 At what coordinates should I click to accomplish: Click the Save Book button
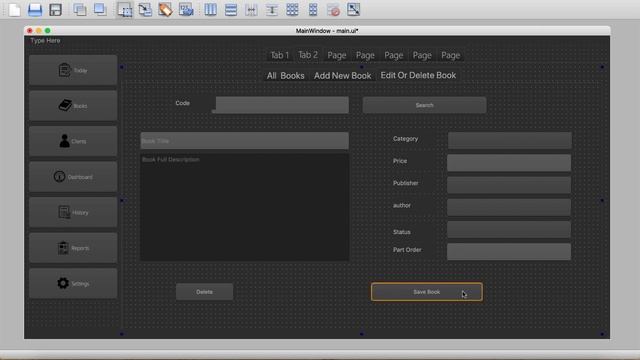[427, 292]
